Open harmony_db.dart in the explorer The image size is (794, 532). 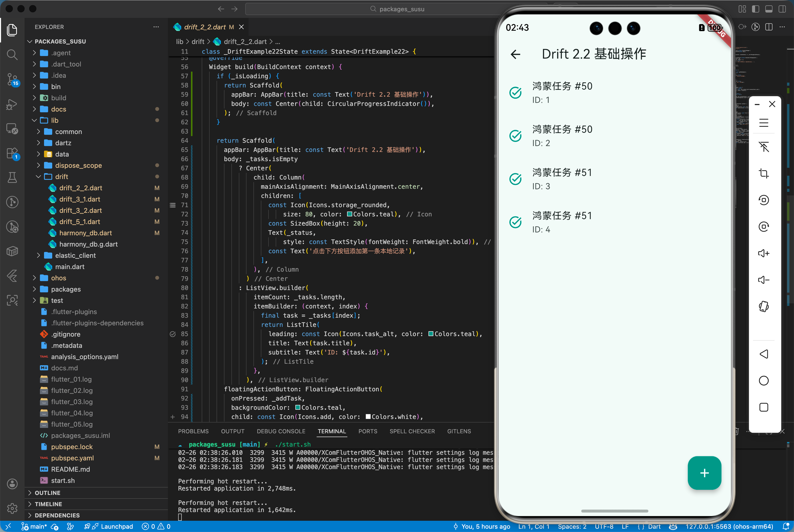pyautogui.click(x=85, y=233)
